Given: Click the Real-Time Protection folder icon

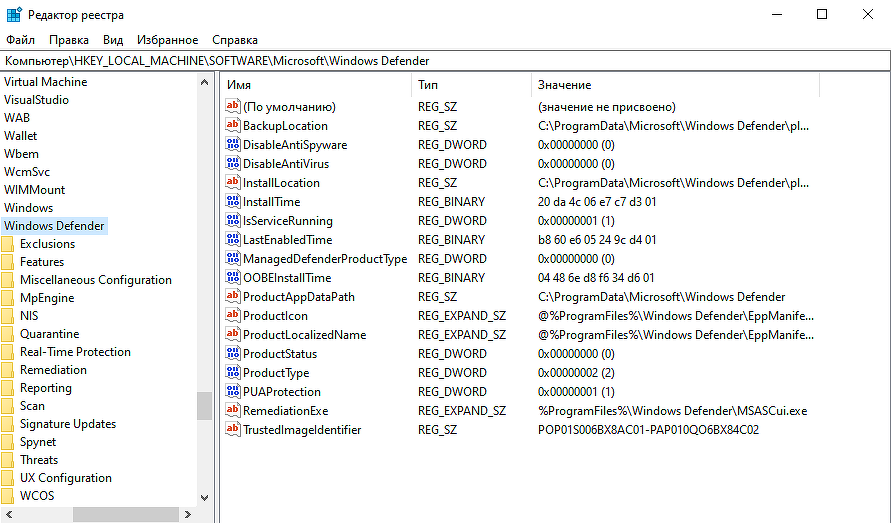Looking at the screenshot, I should pos(9,352).
